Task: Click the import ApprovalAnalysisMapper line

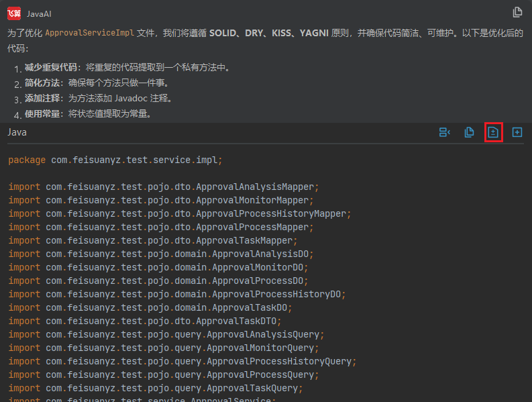Action: coord(164,187)
